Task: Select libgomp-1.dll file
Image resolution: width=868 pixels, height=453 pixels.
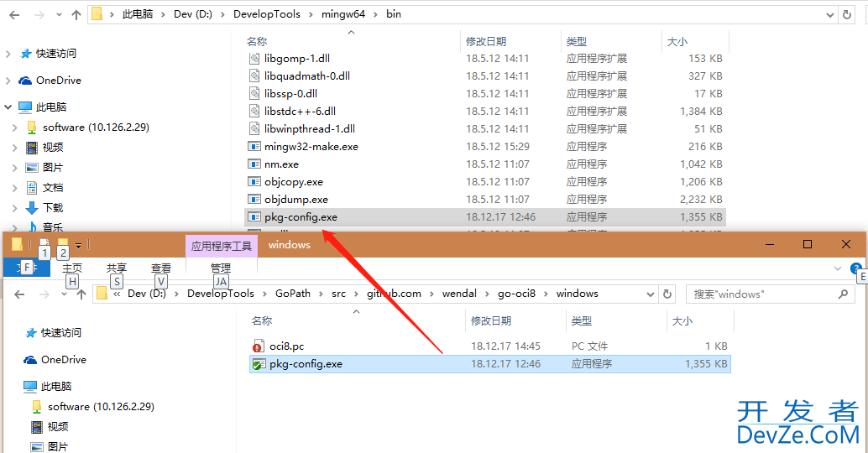Action: 485,58
